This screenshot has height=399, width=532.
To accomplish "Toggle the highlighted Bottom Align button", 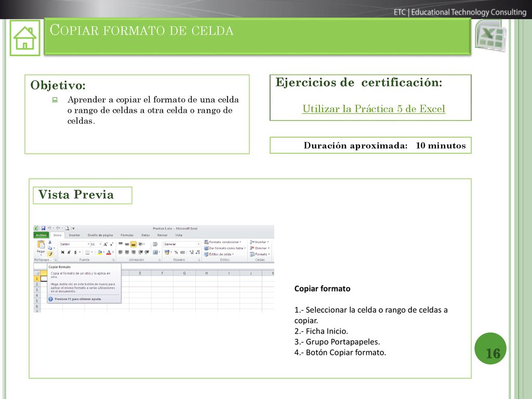I will pos(134,244).
